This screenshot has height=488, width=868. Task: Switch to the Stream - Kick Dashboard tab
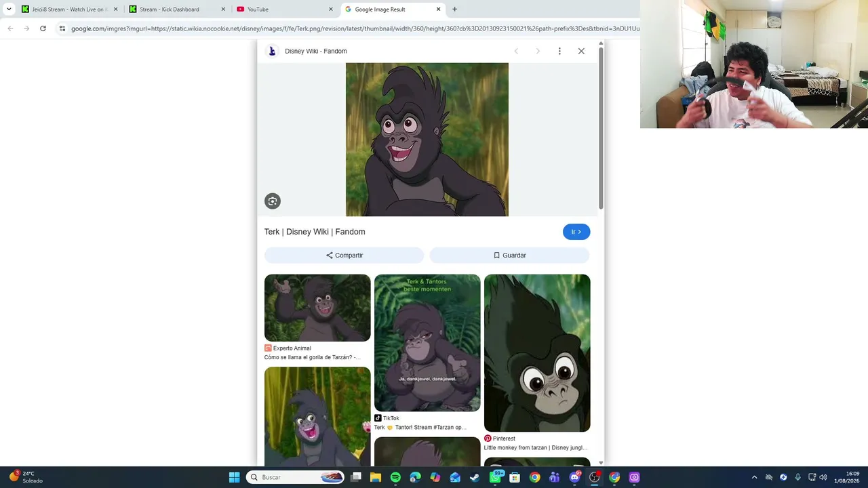tap(176, 9)
